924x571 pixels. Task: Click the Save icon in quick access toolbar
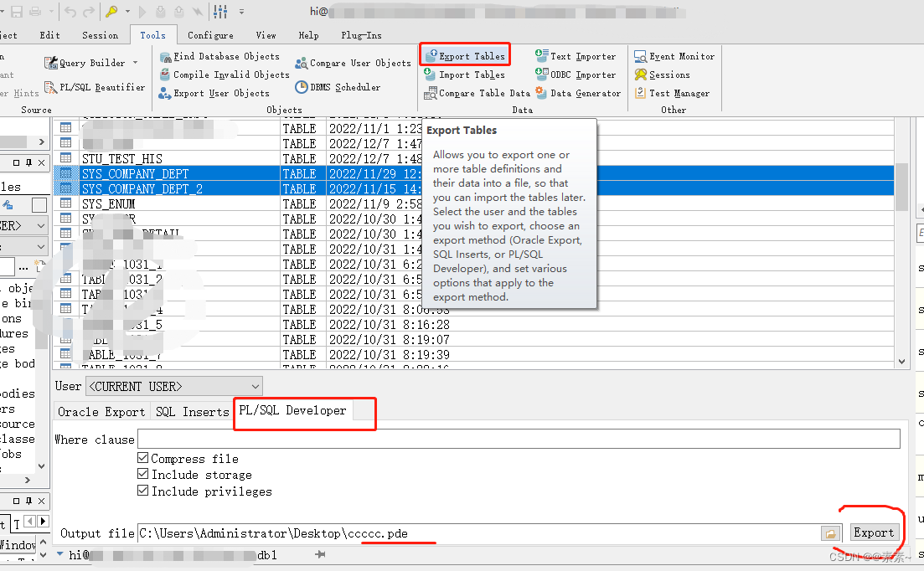pos(17,11)
